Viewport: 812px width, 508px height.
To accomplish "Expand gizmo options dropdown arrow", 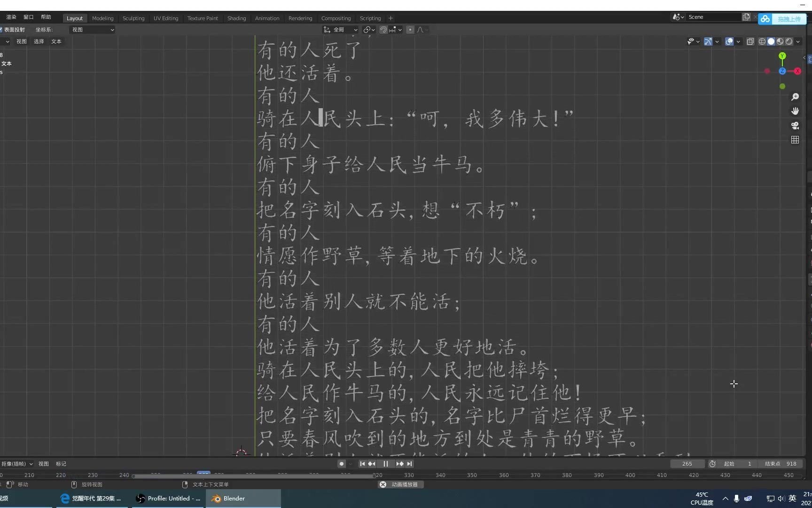I will click(717, 41).
